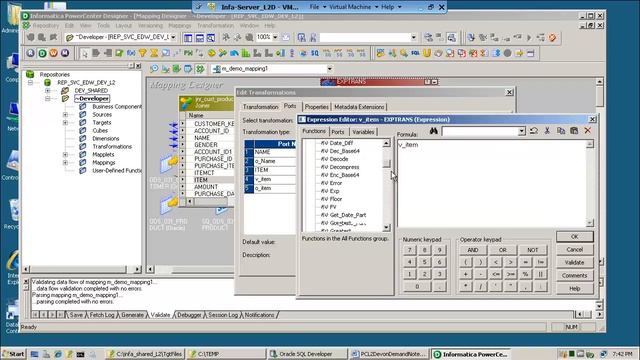This screenshot has width=640, height=360.
Task: Click the PK toolbar icon
Action: pos(188,53)
